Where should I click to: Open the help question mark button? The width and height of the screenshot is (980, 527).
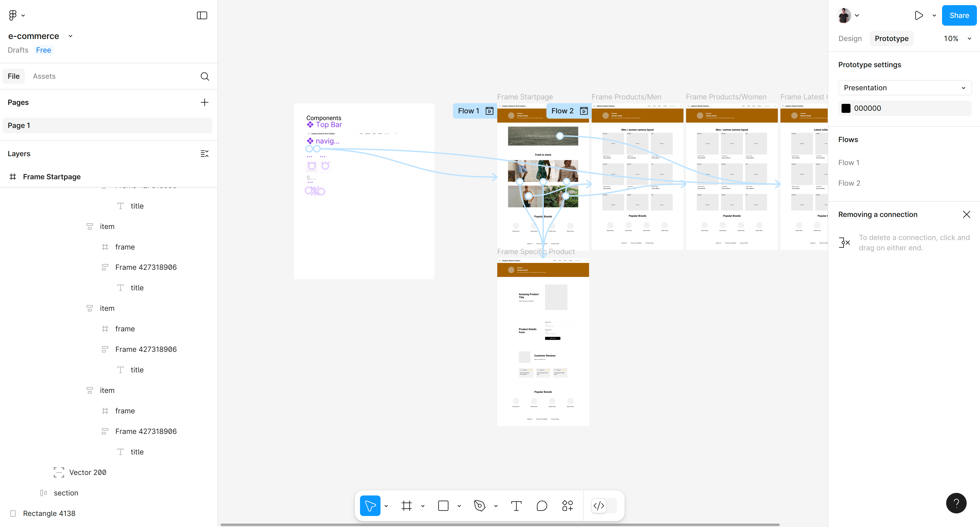[x=956, y=503]
